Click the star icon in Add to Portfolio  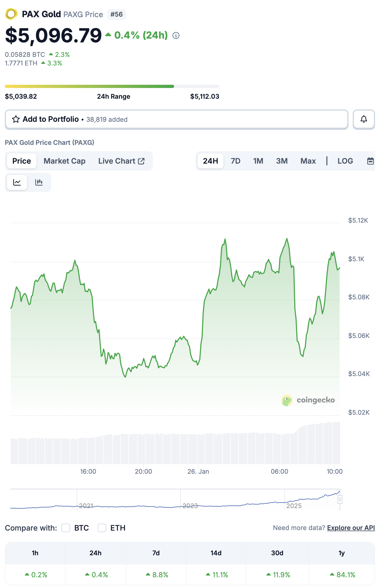16,119
